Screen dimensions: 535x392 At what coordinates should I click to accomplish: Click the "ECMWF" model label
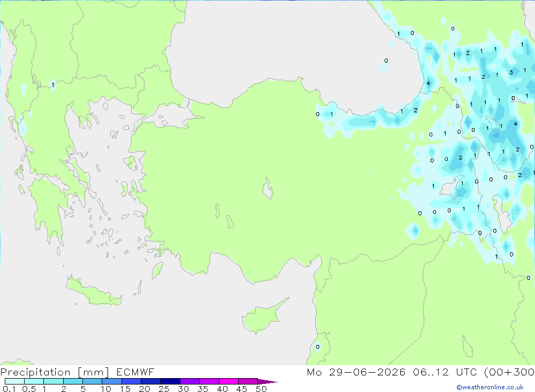pyautogui.click(x=135, y=372)
